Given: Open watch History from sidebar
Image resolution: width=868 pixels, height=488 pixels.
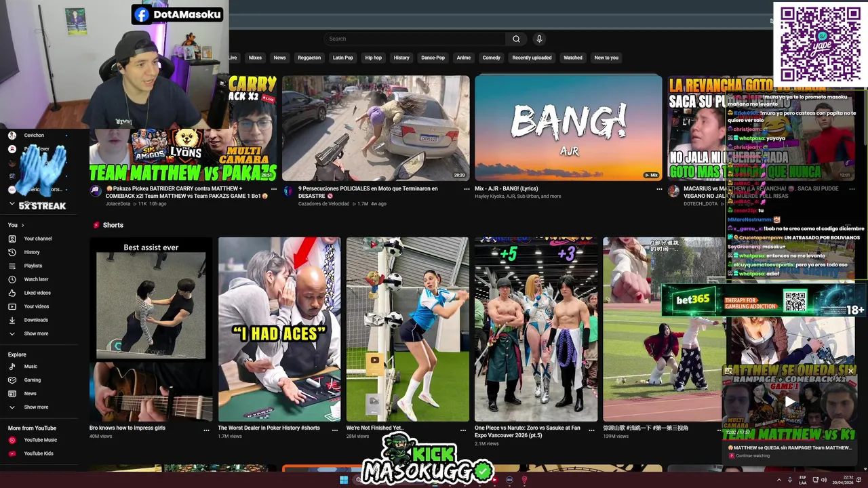Looking at the screenshot, I should (x=32, y=252).
